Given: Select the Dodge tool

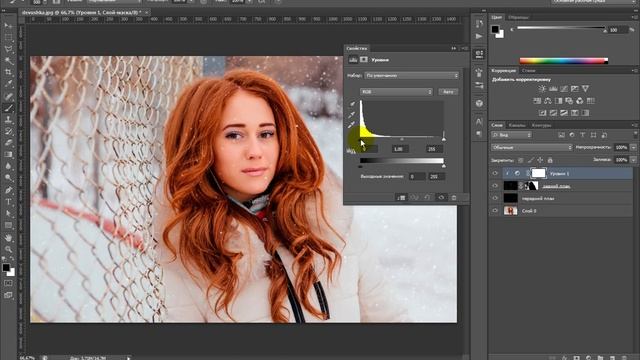Looking at the screenshot, I should (8, 178).
